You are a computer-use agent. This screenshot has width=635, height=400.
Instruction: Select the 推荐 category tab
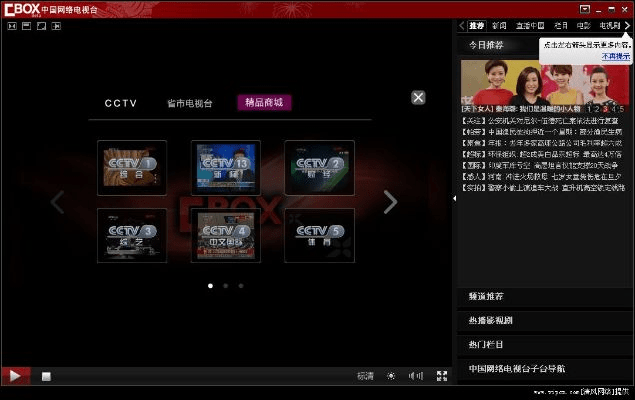(x=476, y=26)
